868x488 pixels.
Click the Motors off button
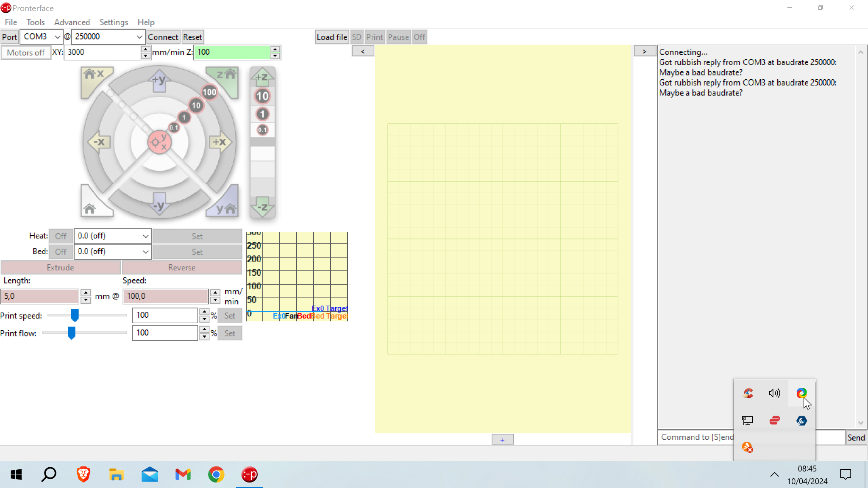click(x=26, y=53)
